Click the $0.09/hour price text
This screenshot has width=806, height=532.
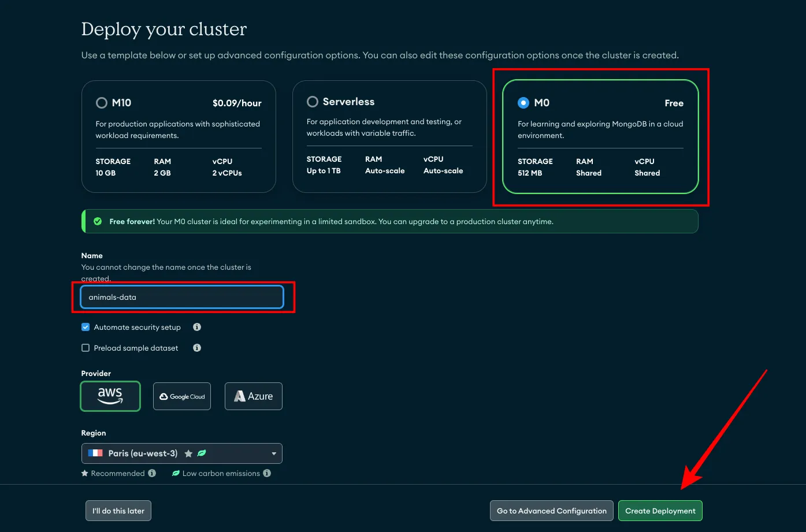pyautogui.click(x=237, y=103)
